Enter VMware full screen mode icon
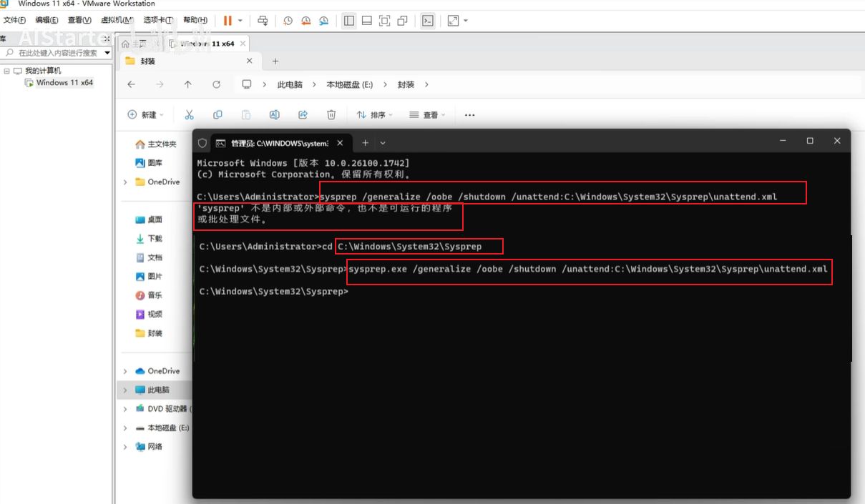This screenshot has width=865, height=504. click(x=384, y=21)
